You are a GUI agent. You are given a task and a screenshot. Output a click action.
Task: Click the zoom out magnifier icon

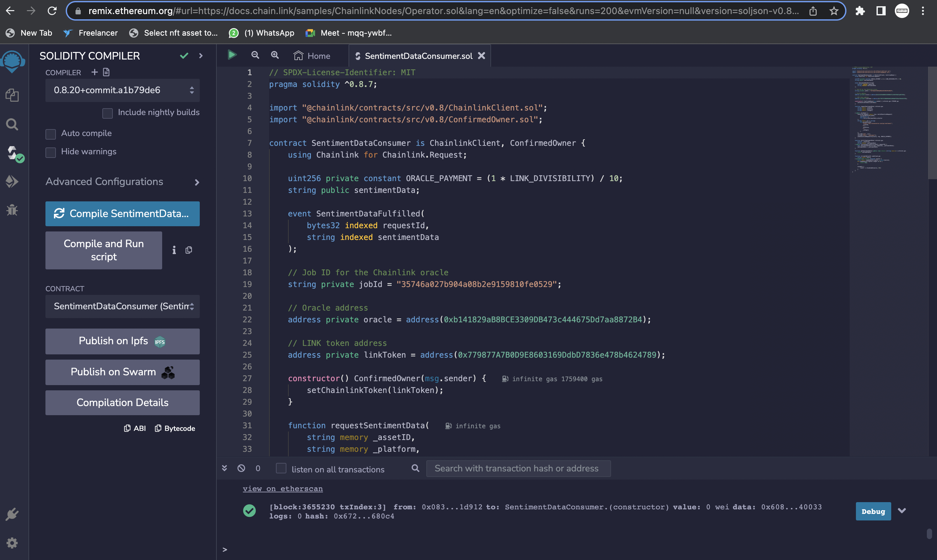255,55
